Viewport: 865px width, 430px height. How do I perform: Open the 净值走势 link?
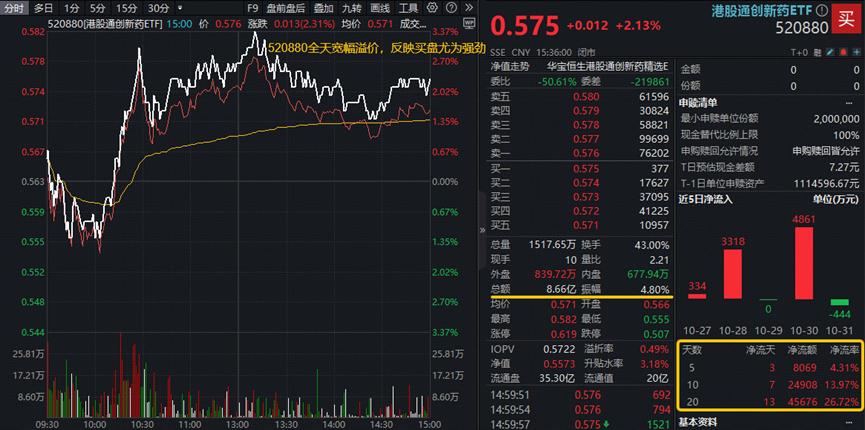click(x=510, y=67)
